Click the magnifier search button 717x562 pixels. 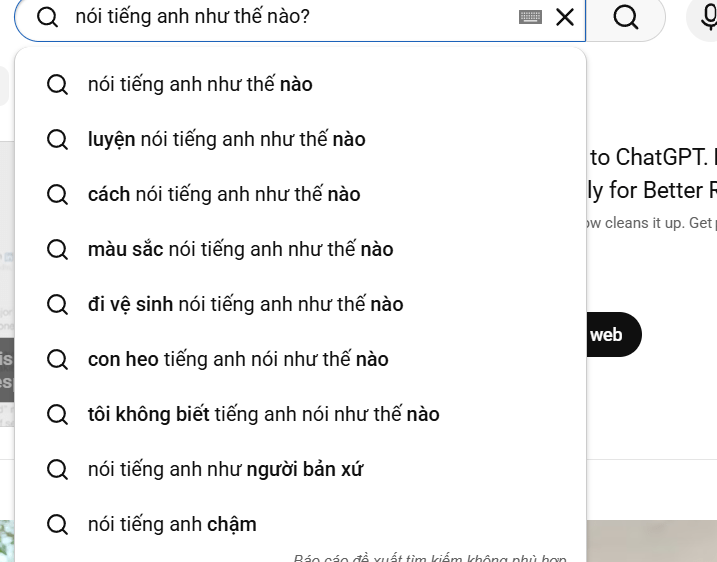626,17
